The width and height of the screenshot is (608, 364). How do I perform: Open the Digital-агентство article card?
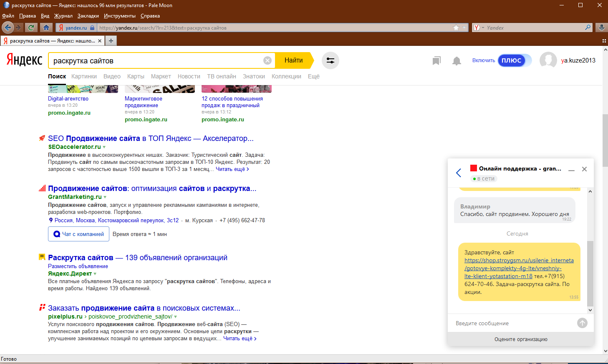pos(68,99)
